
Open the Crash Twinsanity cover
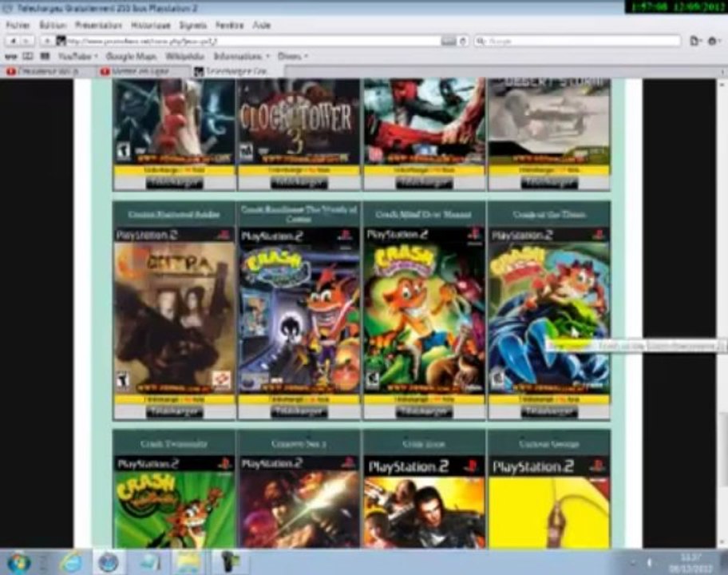174,502
